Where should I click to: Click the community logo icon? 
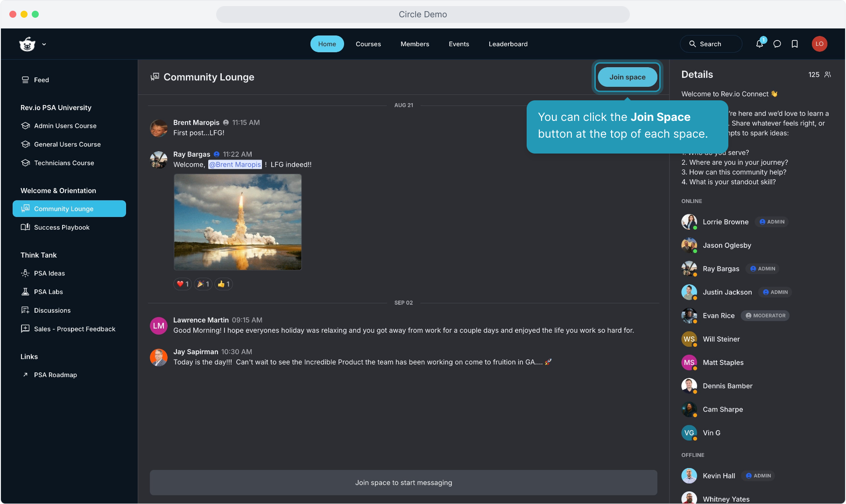coord(27,44)
